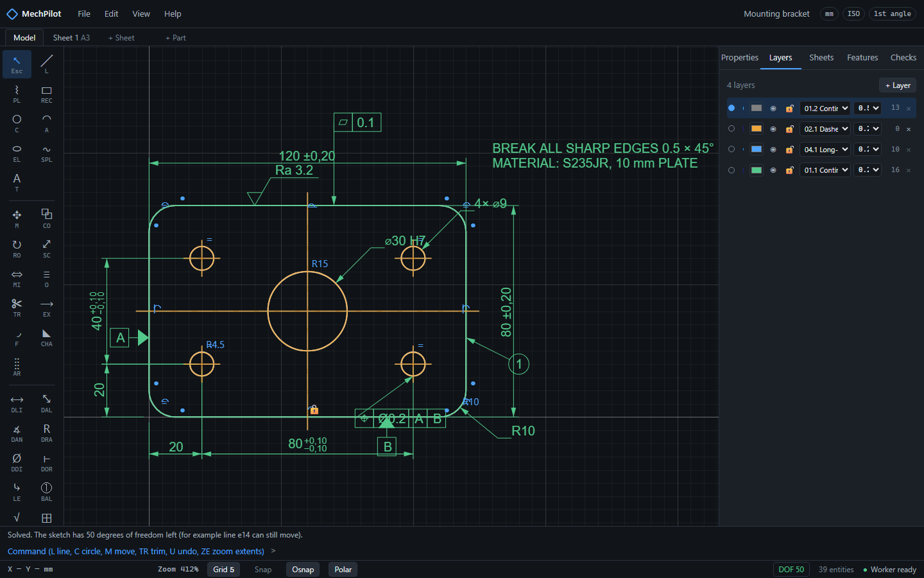
Task: Switch to the Features tab
Action: tap(862, 58)
